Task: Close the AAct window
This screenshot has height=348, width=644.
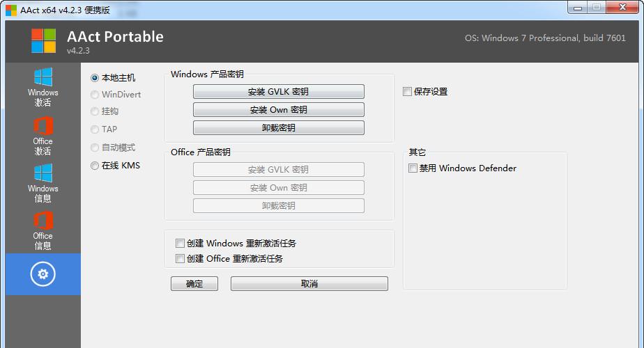Action: pyautogui.click(x=622, y=8)
